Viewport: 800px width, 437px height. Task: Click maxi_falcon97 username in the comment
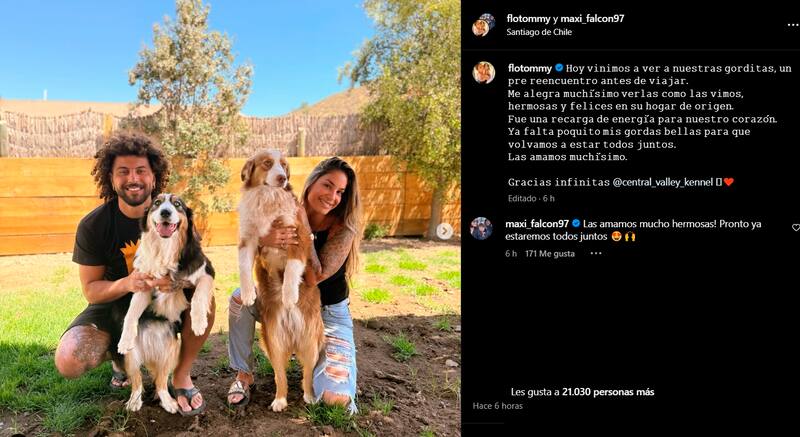(537, 223)
